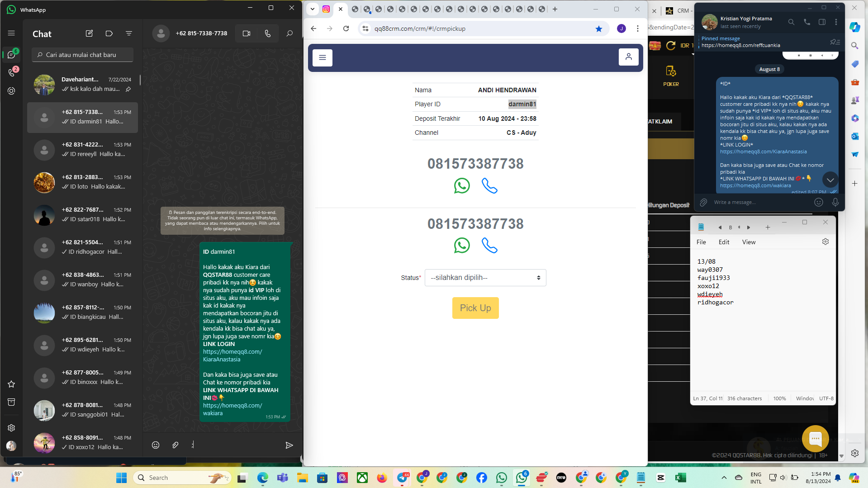Send the WhatsApp message
Image resolution: width=868 pixels, height=488 pixels.
[x=289, y=445]
